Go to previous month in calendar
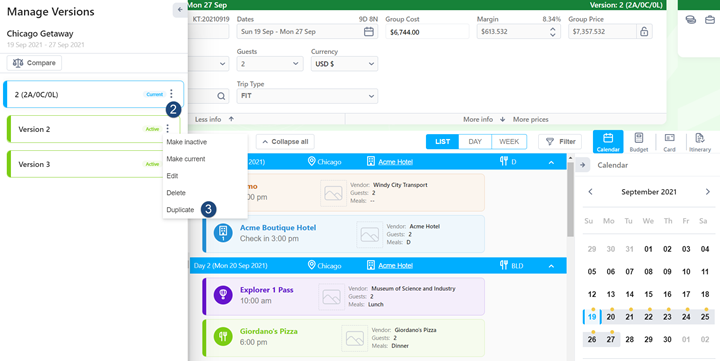The height and width of the screenshot is (361, 720). [591, 192]
